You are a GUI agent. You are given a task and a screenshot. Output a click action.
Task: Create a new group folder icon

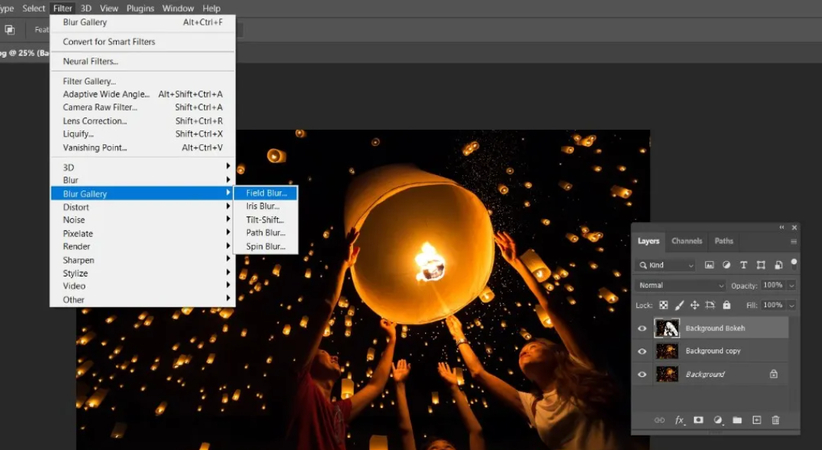point(737,420)
